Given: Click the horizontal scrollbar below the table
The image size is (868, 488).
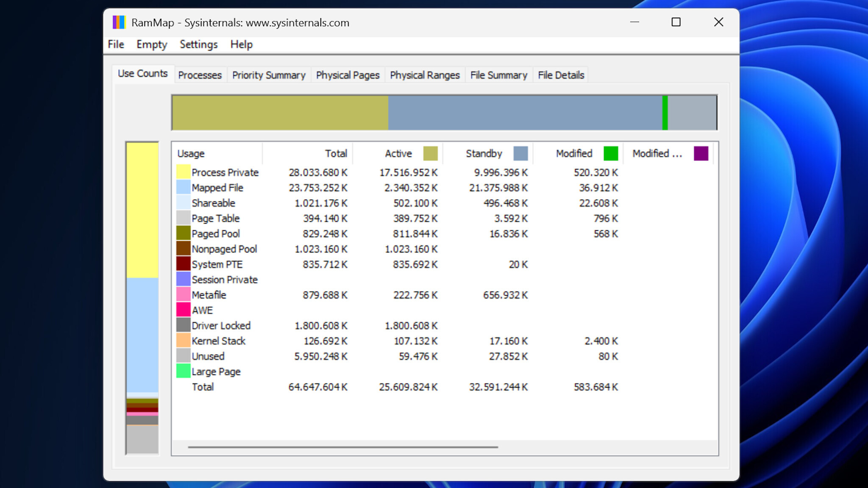Looking at the screenshot, I should pyautogui.click(x=343, y=447).
